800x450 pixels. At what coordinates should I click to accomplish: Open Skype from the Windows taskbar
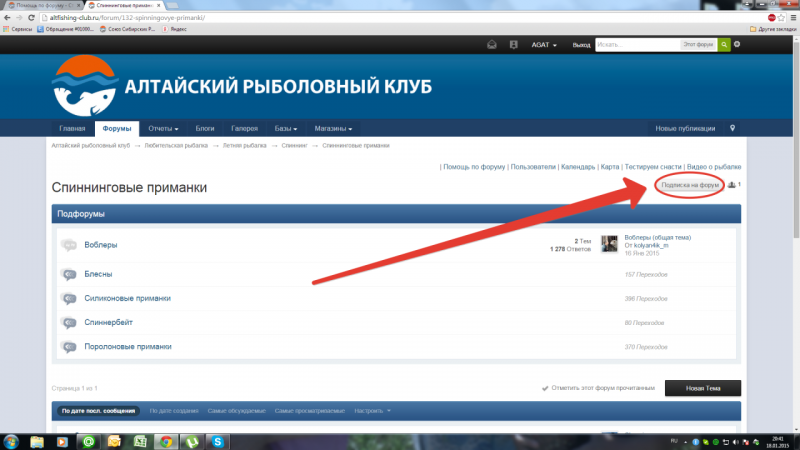click(x=216, y=440)
